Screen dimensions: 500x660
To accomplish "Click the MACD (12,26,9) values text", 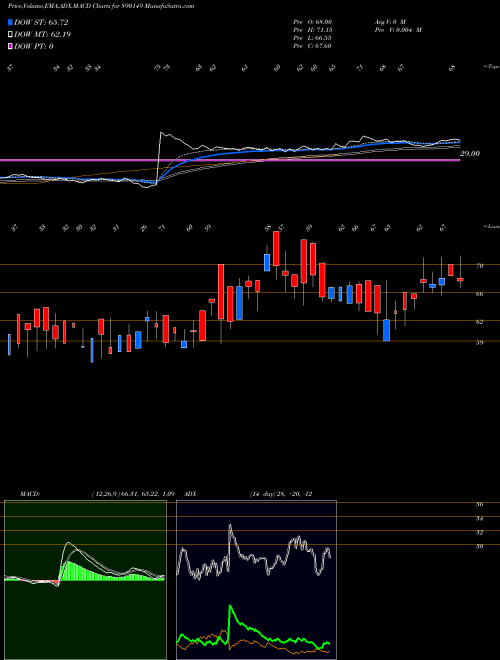I will click(133, 494).
